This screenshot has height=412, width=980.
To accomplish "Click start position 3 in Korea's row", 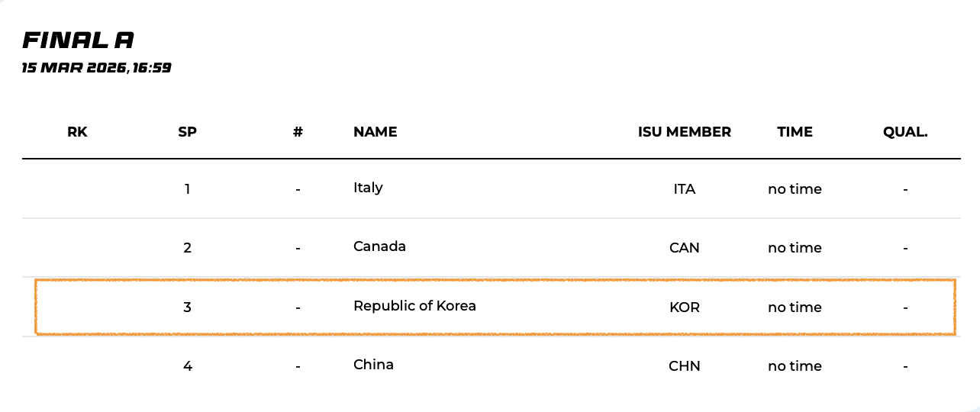I will [187, 307].
